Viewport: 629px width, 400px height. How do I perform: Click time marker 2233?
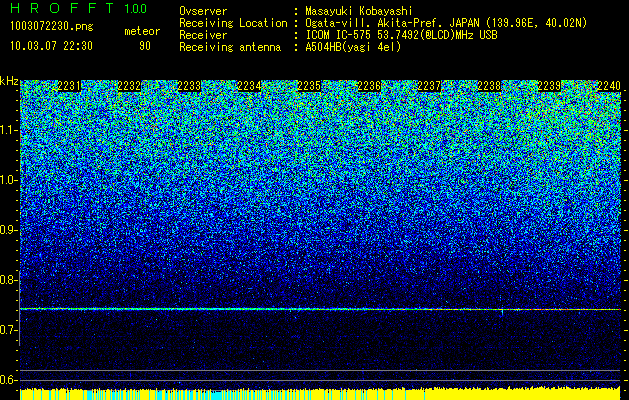[x=189, y=86]
